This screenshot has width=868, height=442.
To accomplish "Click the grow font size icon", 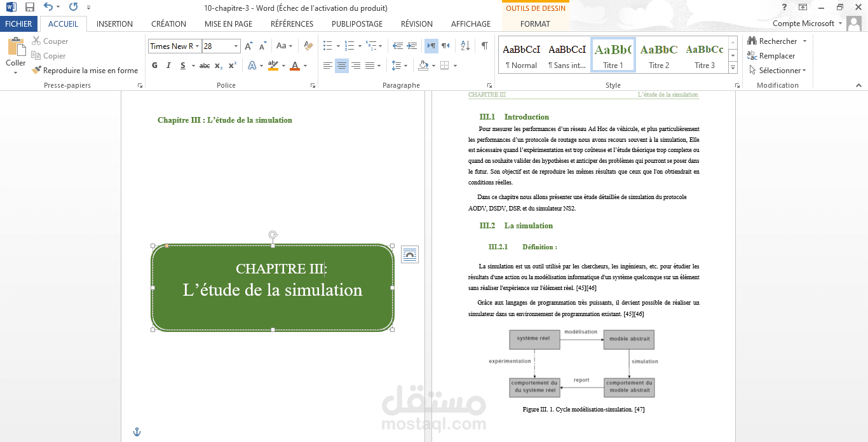I will (x=248, y=46).
